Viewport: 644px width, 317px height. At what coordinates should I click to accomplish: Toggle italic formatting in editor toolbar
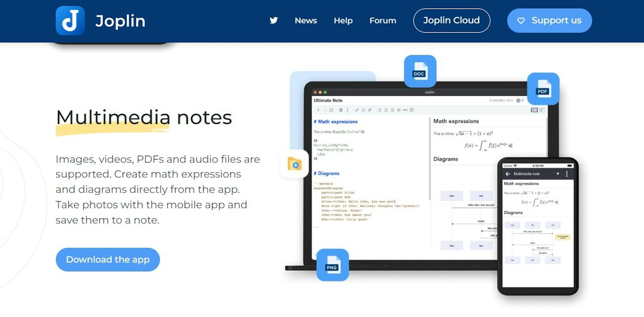pos(347,110)
